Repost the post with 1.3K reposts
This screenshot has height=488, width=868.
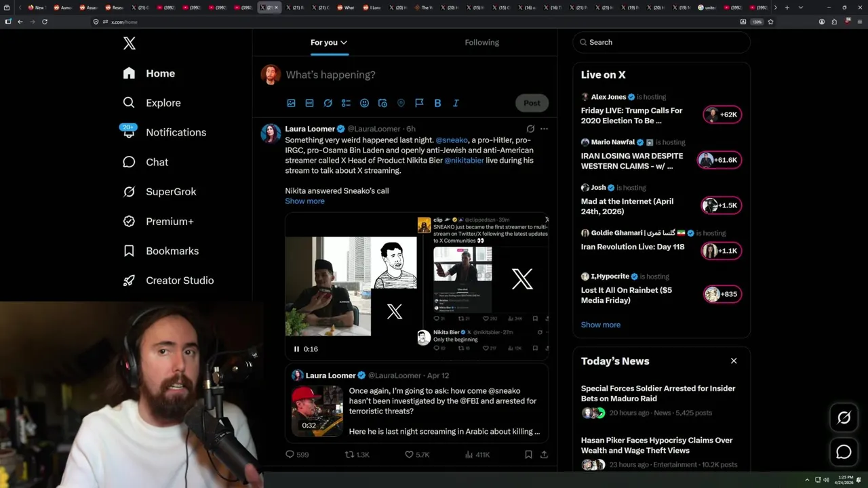click(357, 455)
